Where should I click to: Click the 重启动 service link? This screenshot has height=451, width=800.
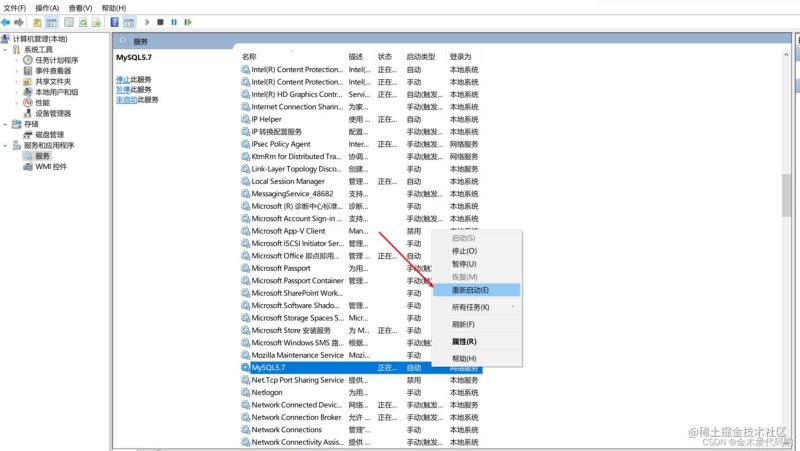126,100
